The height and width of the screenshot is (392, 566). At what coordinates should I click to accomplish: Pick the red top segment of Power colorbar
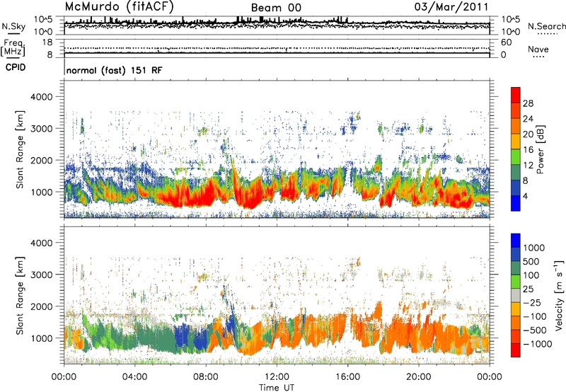click(x=516, y=95)
